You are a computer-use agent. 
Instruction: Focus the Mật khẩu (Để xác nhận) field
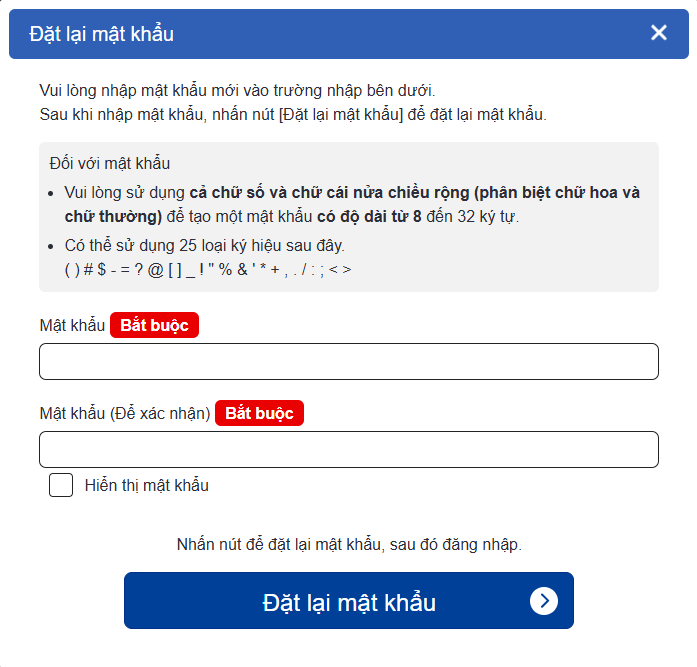[x=348, y=450]
